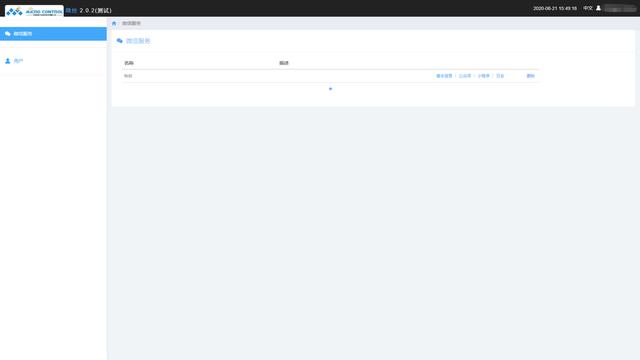640x360 pixels.
Task: Click the date and time text in header
Action: [555, 8]
